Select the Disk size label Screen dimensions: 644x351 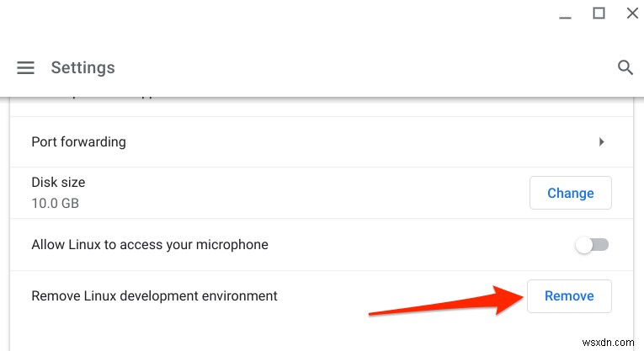tap(58, 183)
